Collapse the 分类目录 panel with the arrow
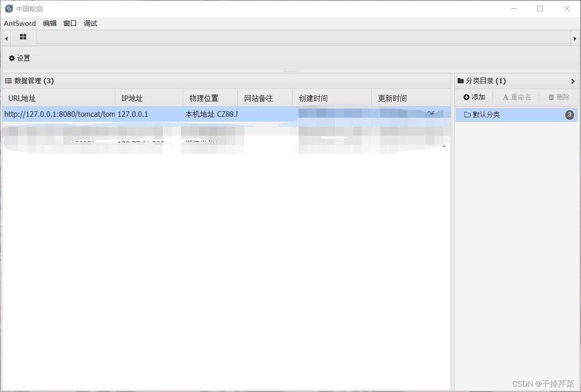Screen dimensions: 581x392 pos(573,81)
